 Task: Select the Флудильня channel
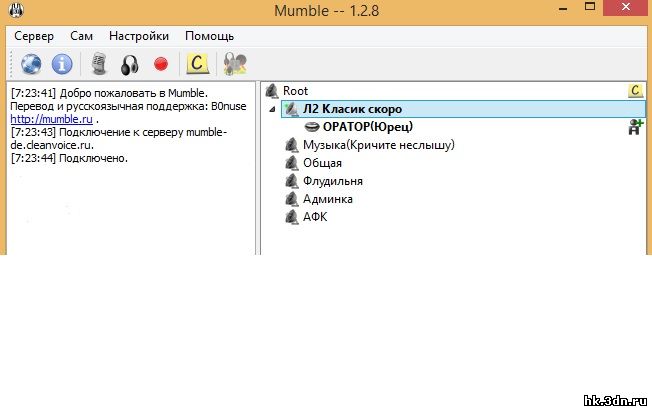pos(333,181)
